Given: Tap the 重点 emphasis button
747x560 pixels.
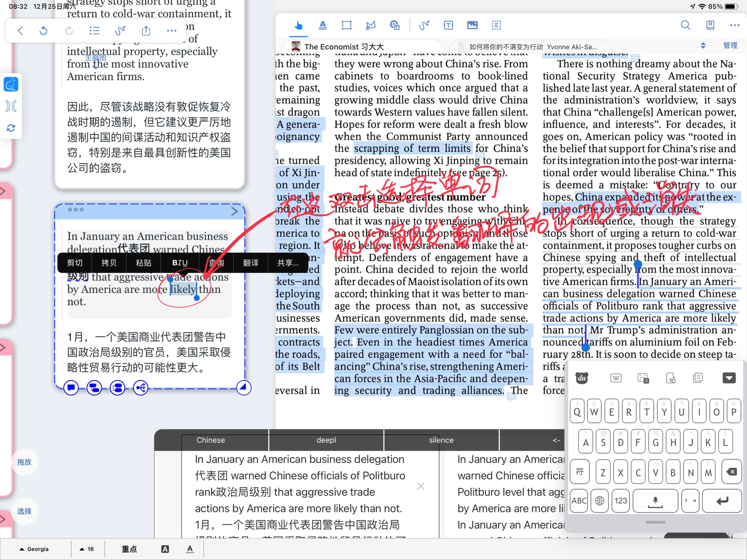Looking at the screenshot, I should coord(129,549).
